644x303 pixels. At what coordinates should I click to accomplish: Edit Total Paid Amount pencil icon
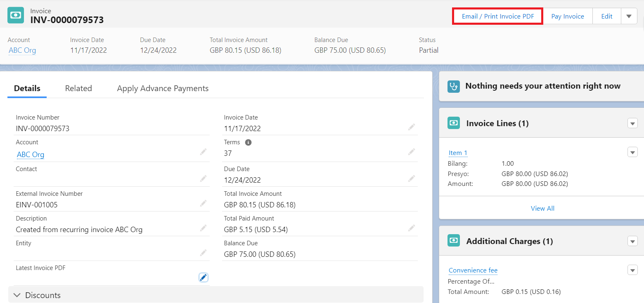(411, 228)
